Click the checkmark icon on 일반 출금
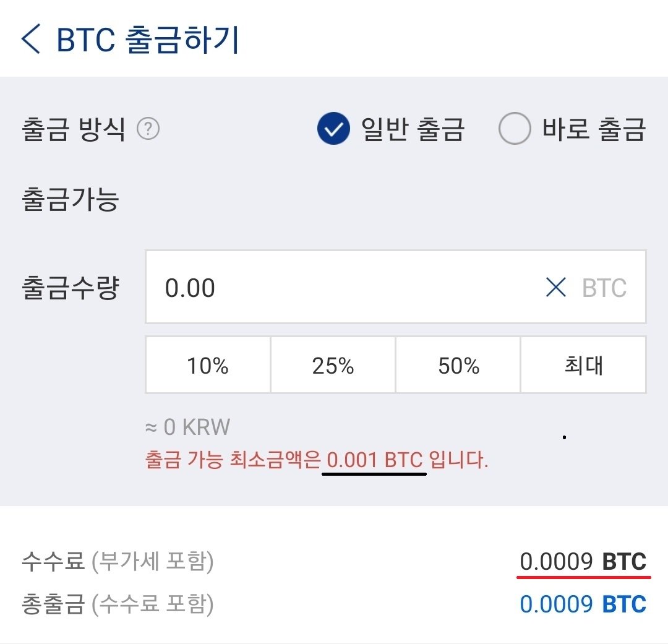 [x=333, y=129]
